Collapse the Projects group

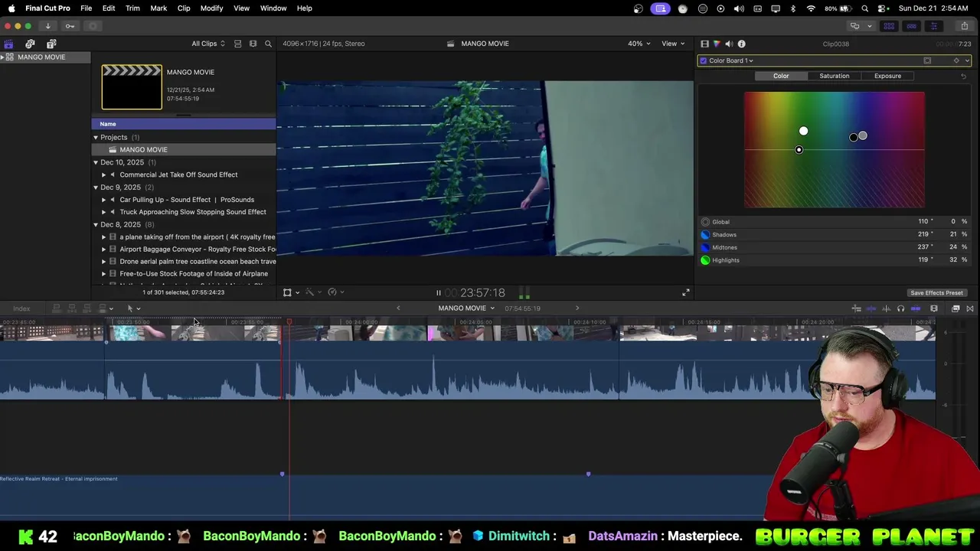(x=96, y=138)
